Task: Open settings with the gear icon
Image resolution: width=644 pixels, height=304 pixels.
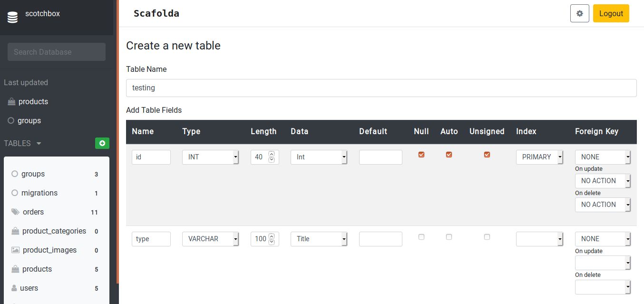Action: click(x=579, y=13)
